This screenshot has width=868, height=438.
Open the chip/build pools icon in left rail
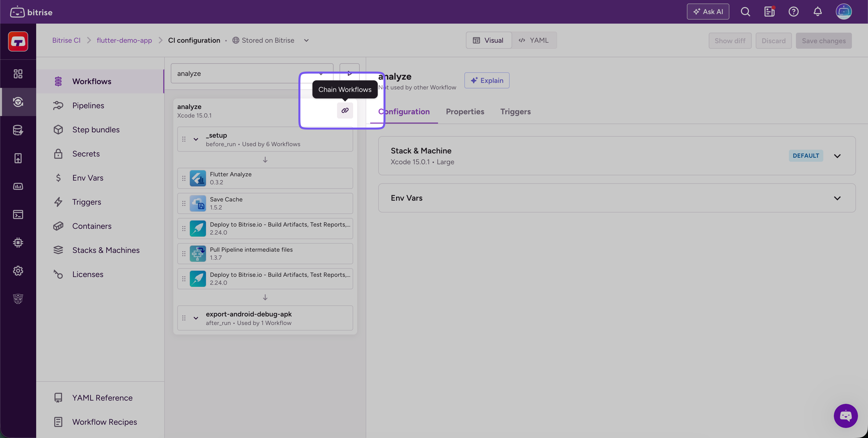tap(18, 243)
